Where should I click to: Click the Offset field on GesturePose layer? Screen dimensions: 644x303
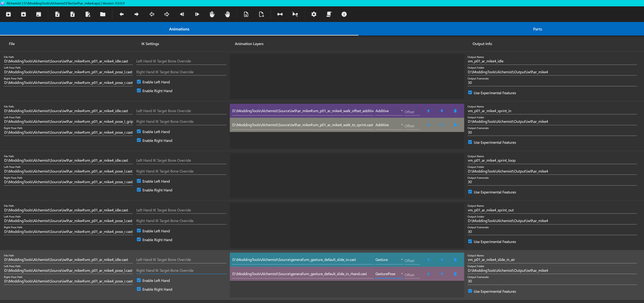[x=412, y=275]
